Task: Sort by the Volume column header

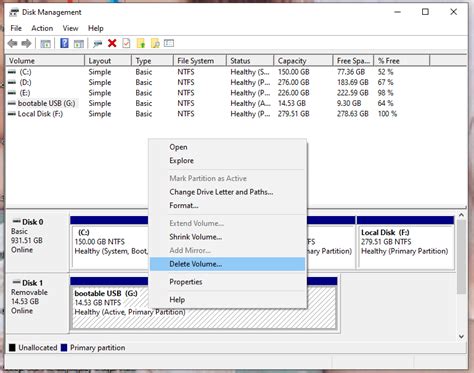Action: (x=45, y=61)
